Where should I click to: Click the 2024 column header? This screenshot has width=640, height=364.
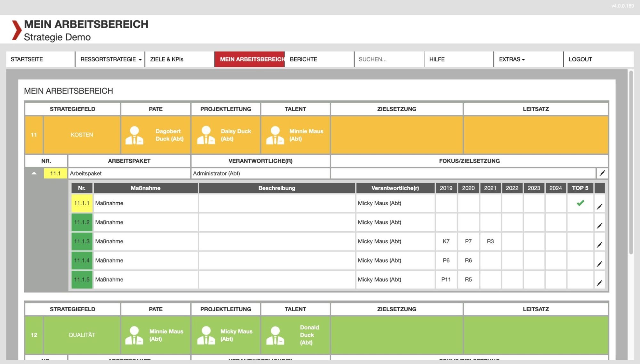point(556,188)
